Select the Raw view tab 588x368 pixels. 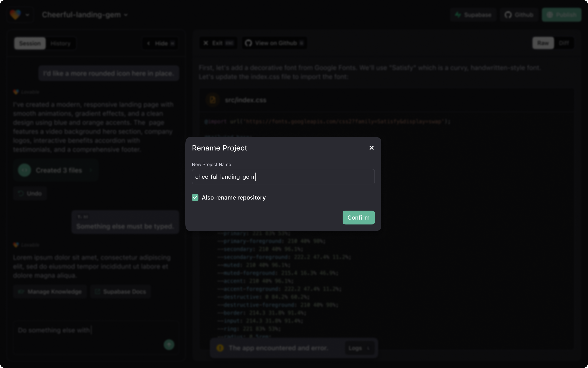(543, 43)
